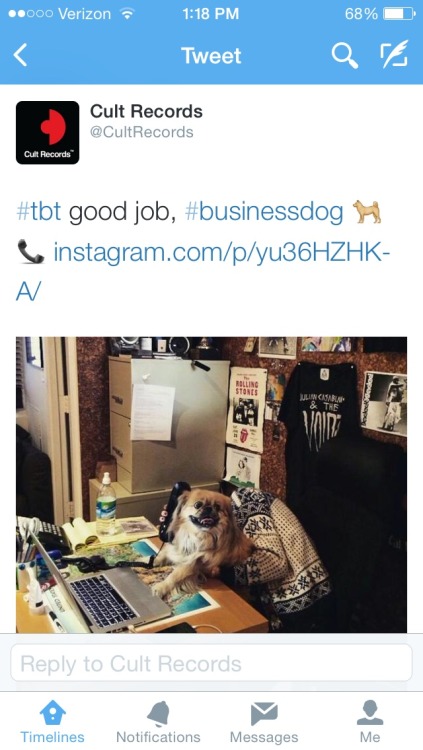423x750 pixels.
Task: Tap the @CultRecords handle
Action: tap(142, 132)
